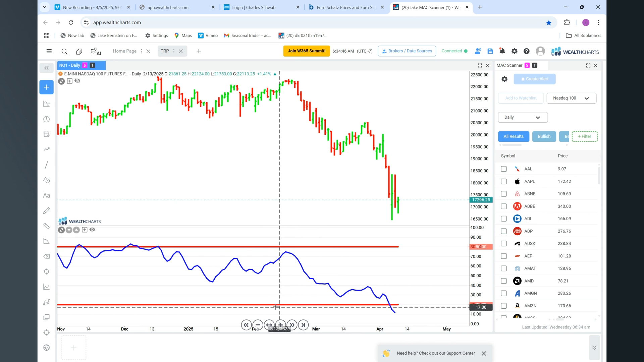This screenshot has width=644, height=362.
Task: Open the user profile avatar
Action: [540, 51]
